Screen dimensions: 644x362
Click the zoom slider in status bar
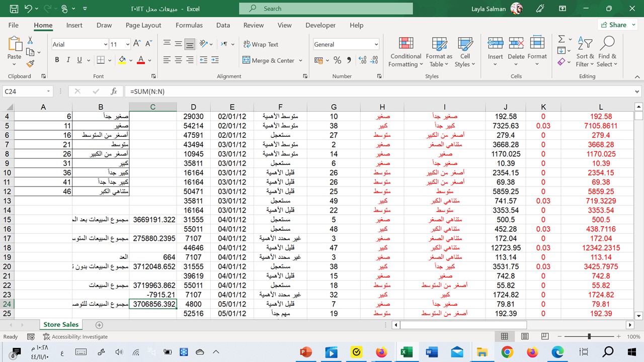(x=589, y=336)
